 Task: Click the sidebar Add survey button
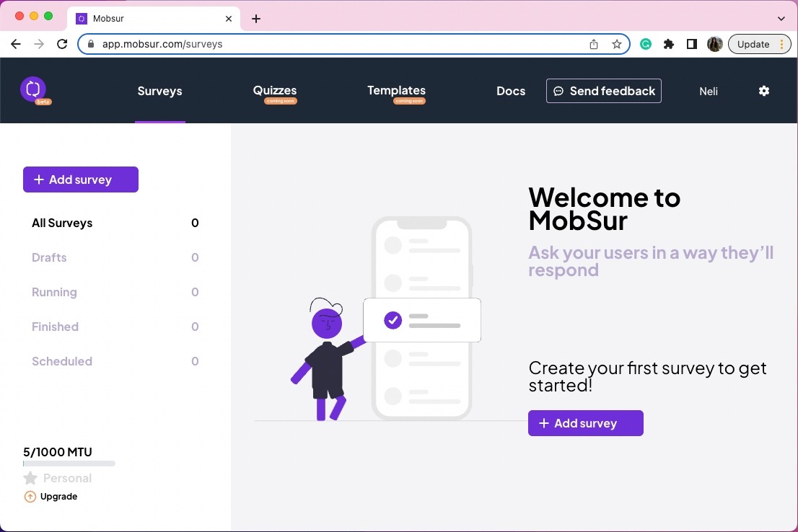[80, 179]
